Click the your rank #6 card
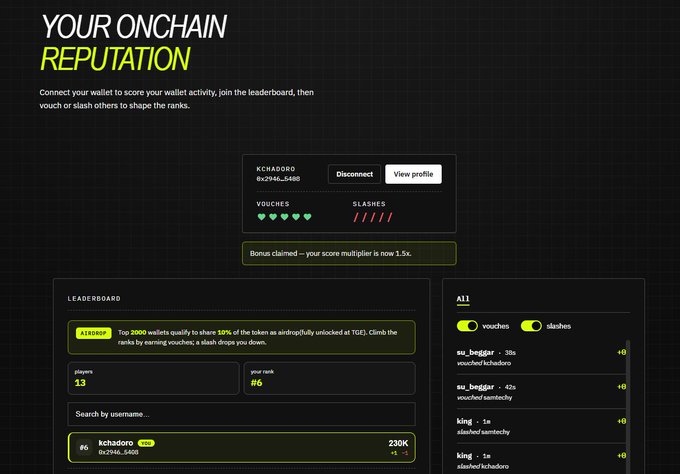Screen dimensions: 680x474 (330, 378)
